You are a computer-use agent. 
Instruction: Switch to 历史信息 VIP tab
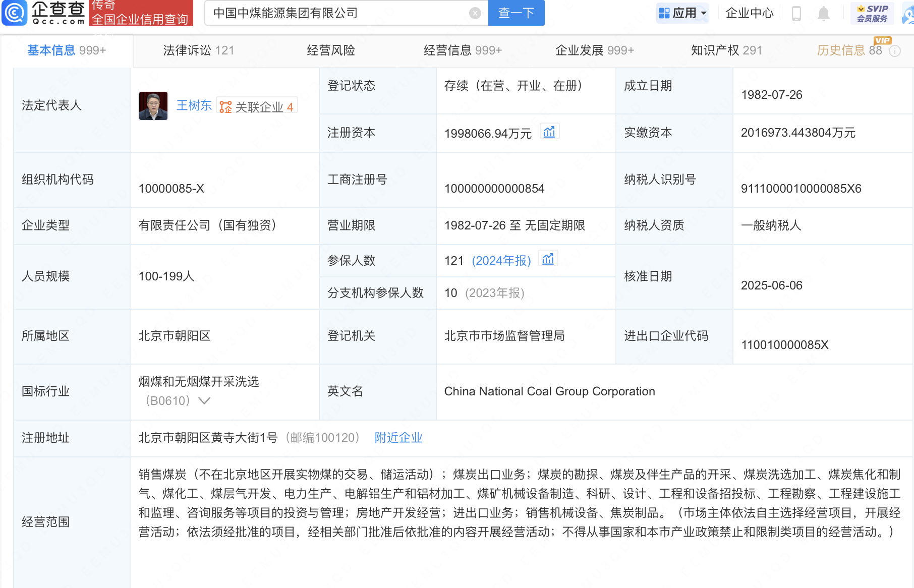(x=849, y=50)
